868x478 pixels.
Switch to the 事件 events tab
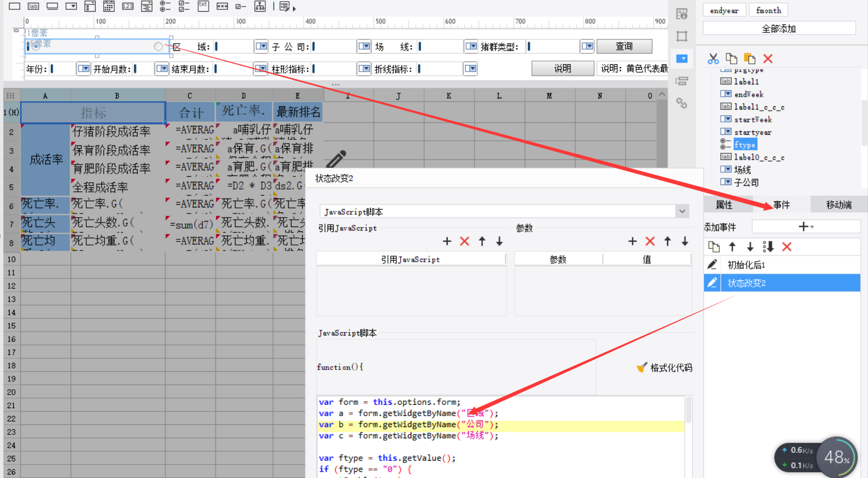click(x=781, y=205)
